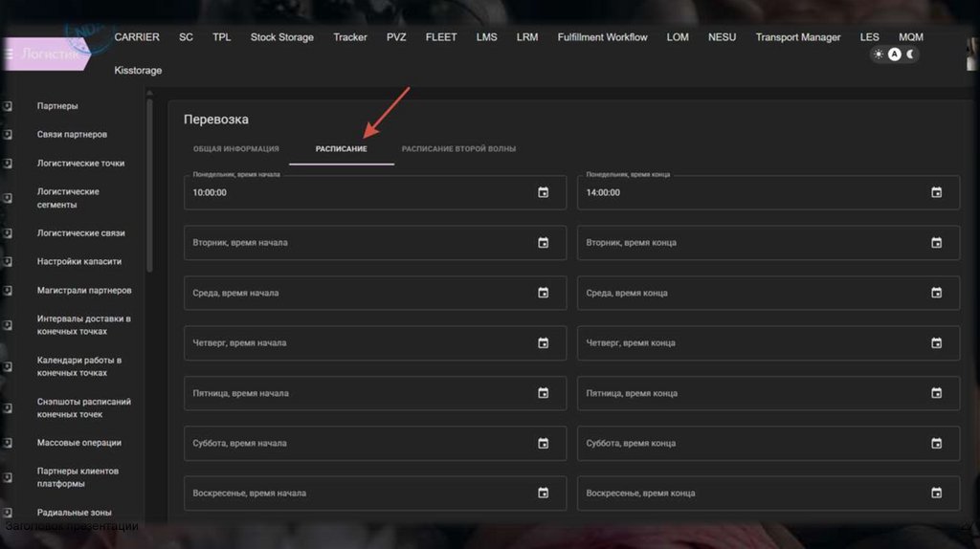Switch to Общая информация tab
Image resolution: width=980 pixels, height=549 pixels.
[x=235, y=149]
